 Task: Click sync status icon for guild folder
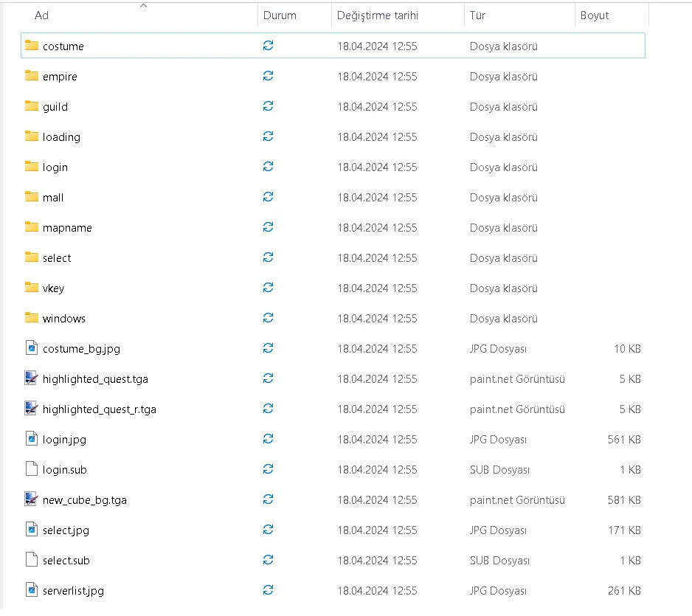pos(268,106)
